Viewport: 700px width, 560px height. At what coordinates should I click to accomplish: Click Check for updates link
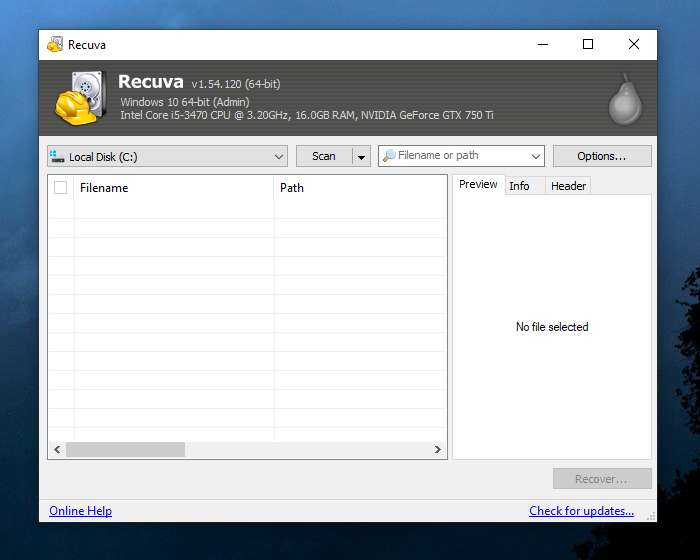581,511
